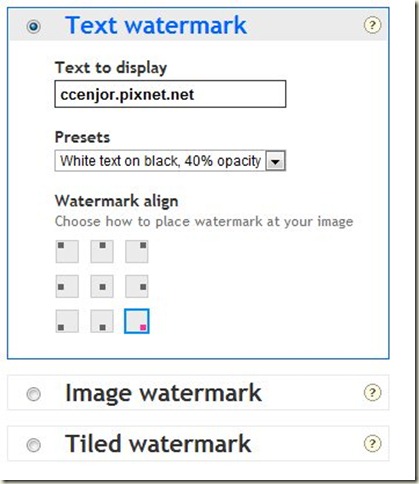Viewport: 419px width, 484px height.
Task: Align watermark to the center
Action: tap(102, 286)
